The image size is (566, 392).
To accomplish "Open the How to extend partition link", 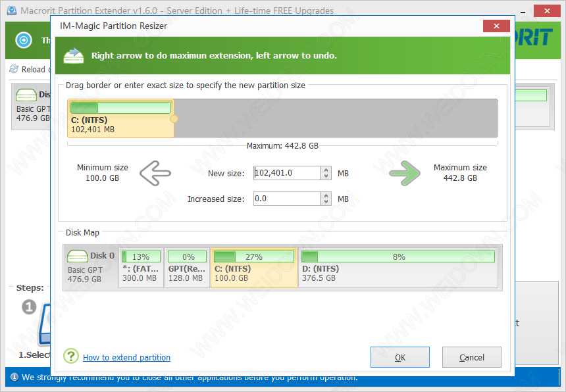I will [126, 358].
